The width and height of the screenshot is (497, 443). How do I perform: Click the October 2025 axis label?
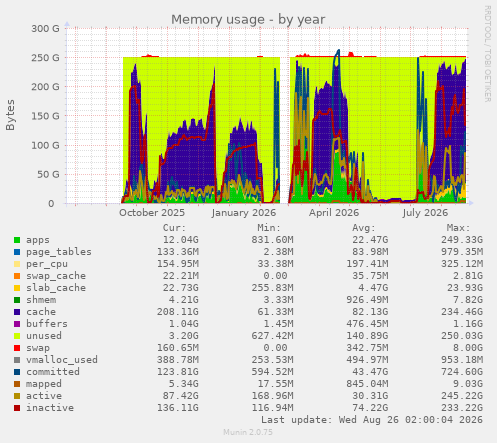click(152, 213)
